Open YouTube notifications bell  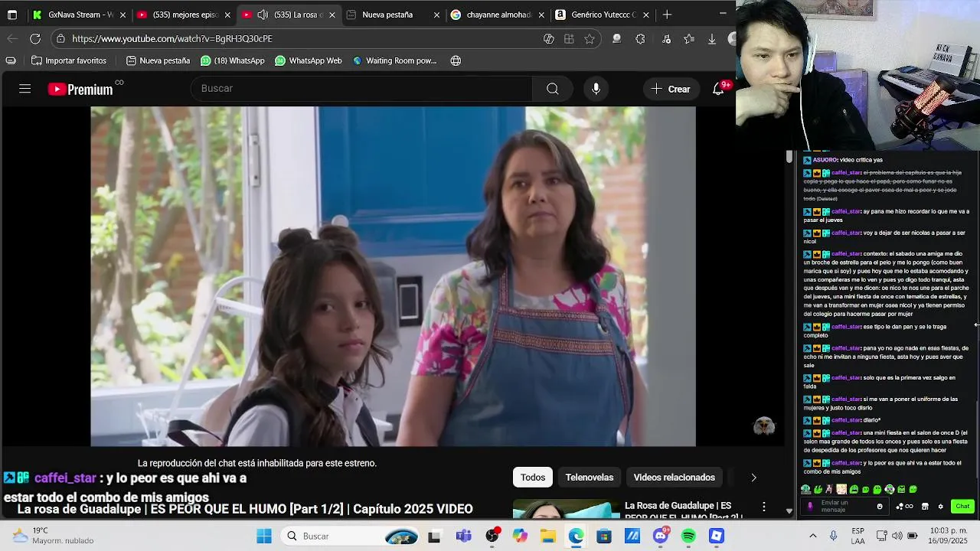click(718, 89)
